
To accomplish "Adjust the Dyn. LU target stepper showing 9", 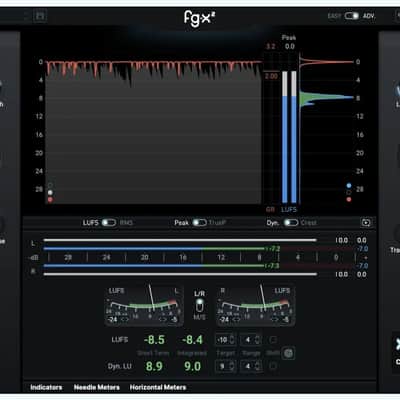I will [226, 366].
